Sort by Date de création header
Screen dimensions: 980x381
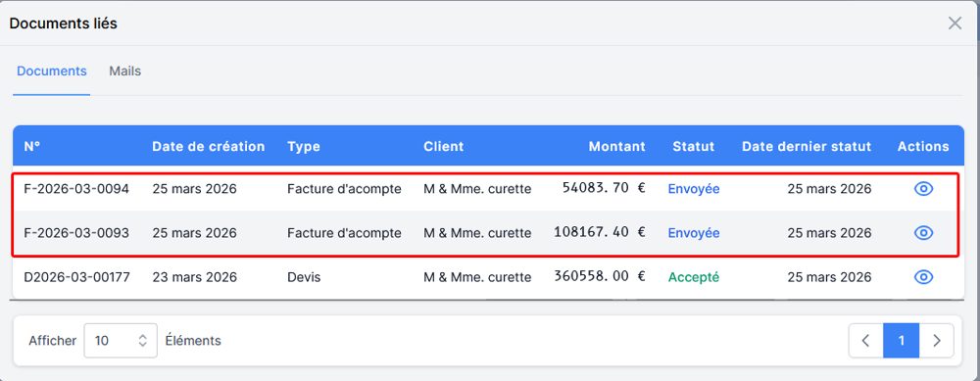click(x=208, y=146)
